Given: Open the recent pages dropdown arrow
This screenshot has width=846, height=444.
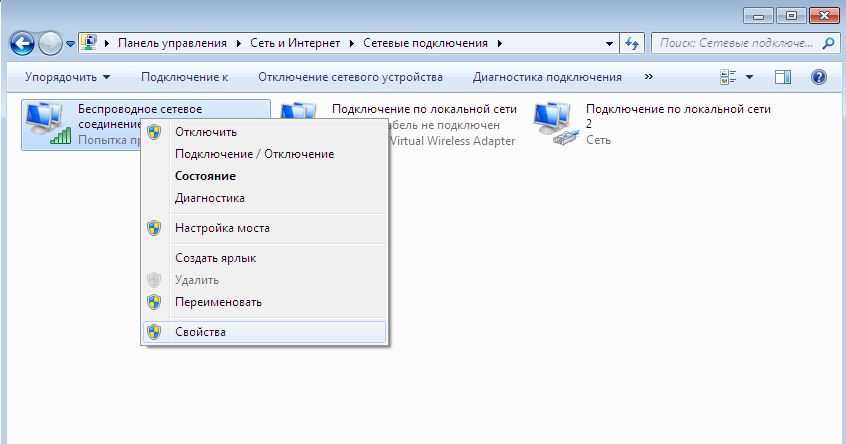Looking at the screenshot, I should tap(70, 44).
